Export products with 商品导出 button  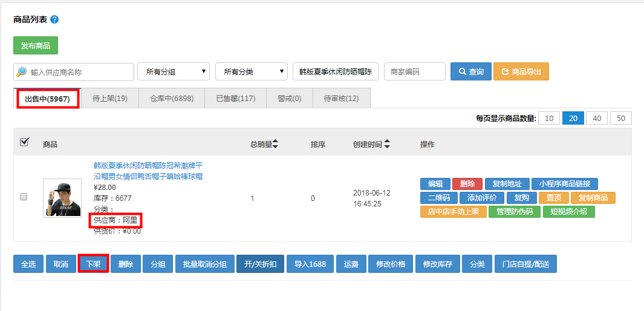pos(521,71)
